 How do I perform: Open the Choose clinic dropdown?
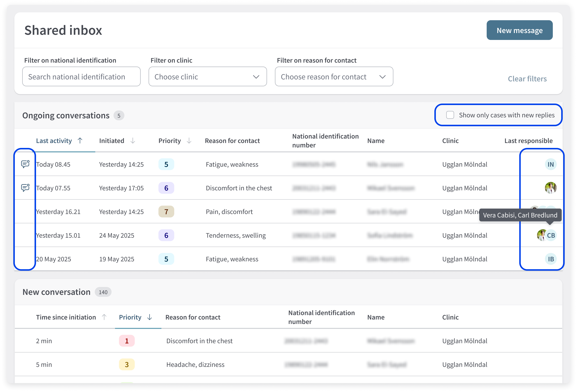(208, 77)
